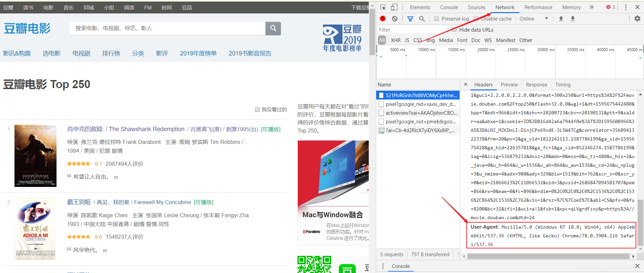Import HAR file with the upload arrow

pos(561,18)
